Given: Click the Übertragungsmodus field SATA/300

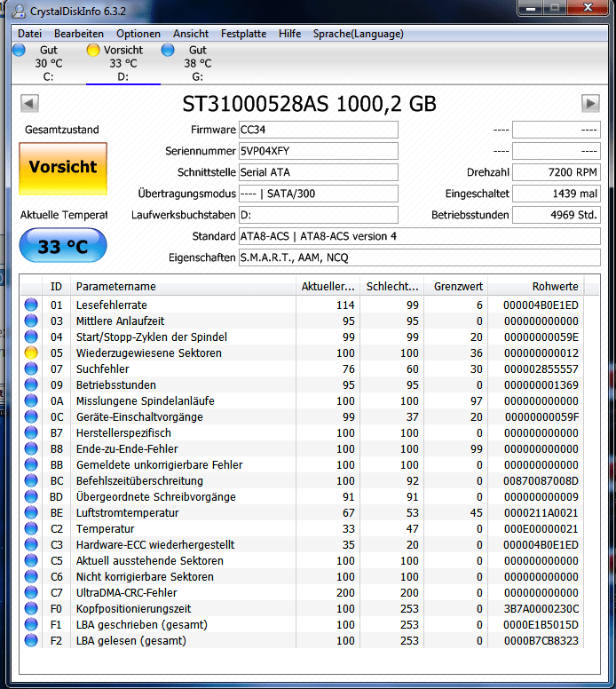Looking at the screenshot, I should (319, 194).
